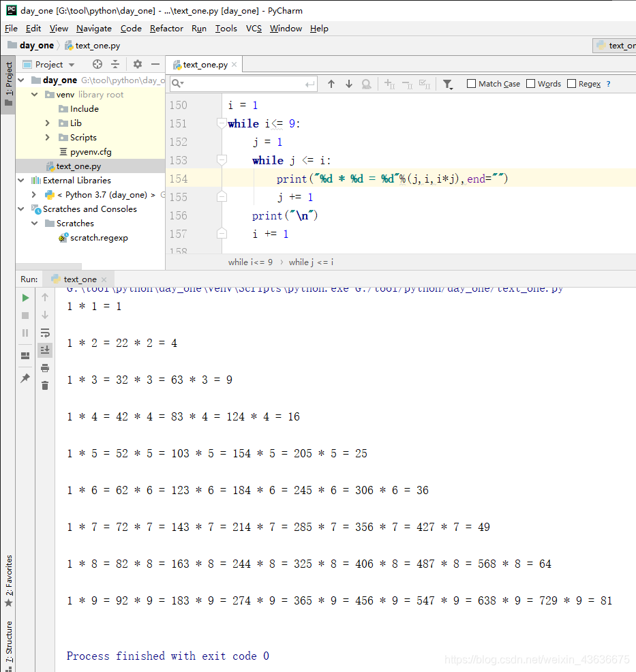
Task: Add selection for next occurrence icon
Action: coord(389,84)
